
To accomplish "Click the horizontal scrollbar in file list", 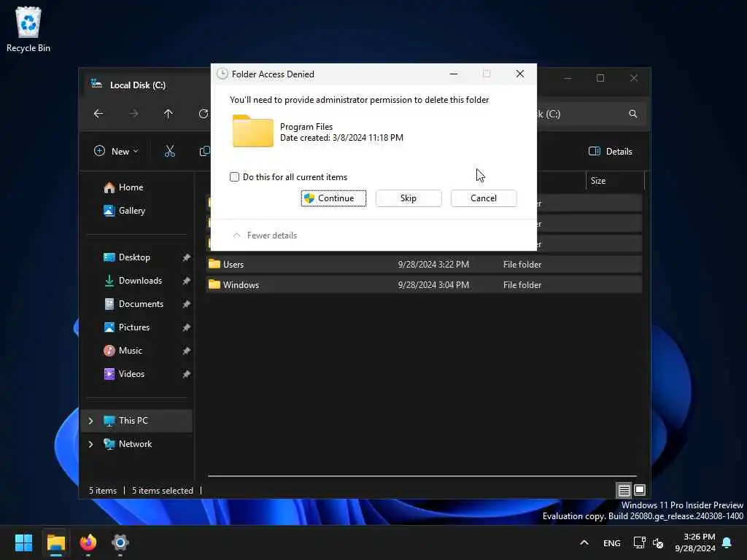I will (x=422, y=475).
